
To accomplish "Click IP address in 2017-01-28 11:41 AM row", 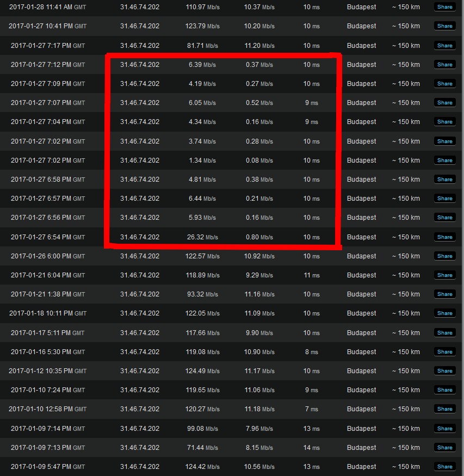I will point(140,7).
